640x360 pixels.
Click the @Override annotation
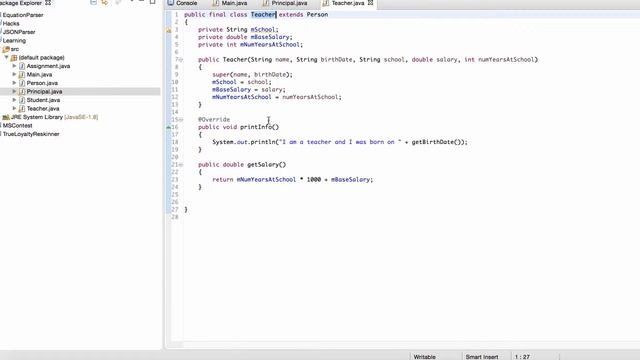coord(214,120)
